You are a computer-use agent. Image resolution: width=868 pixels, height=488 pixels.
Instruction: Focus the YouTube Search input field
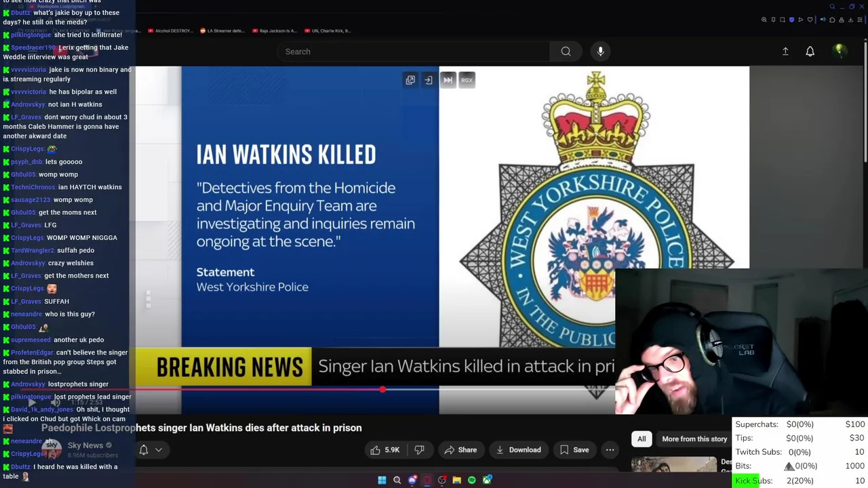(413, 52)
